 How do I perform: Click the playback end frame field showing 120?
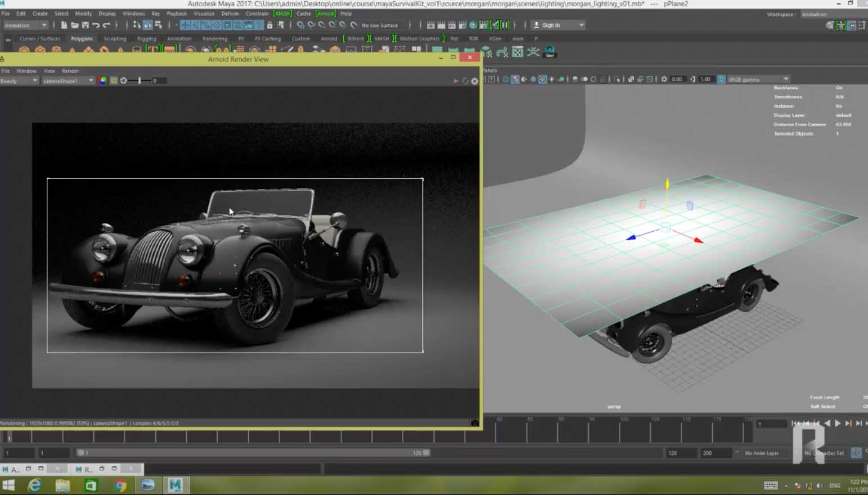pos(681,453)
